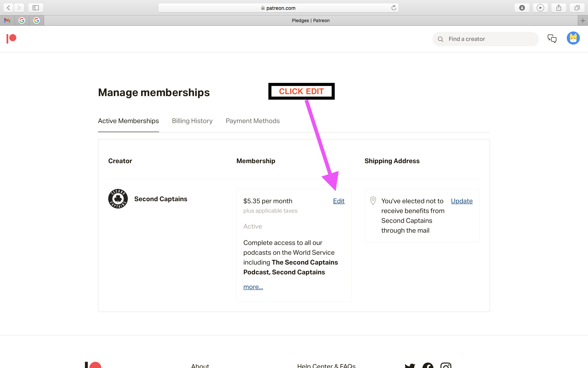Open the Gmail pinned tab

pos(7,20)
